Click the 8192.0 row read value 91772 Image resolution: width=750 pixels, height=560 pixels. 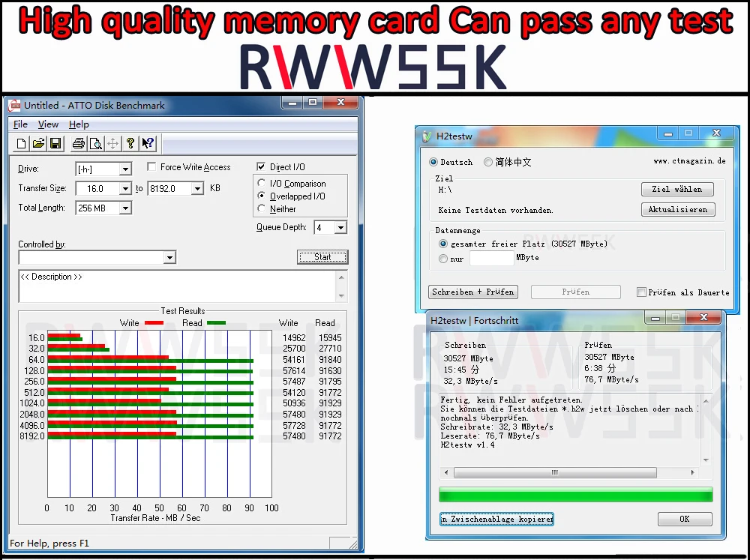(x=330, y=436)
